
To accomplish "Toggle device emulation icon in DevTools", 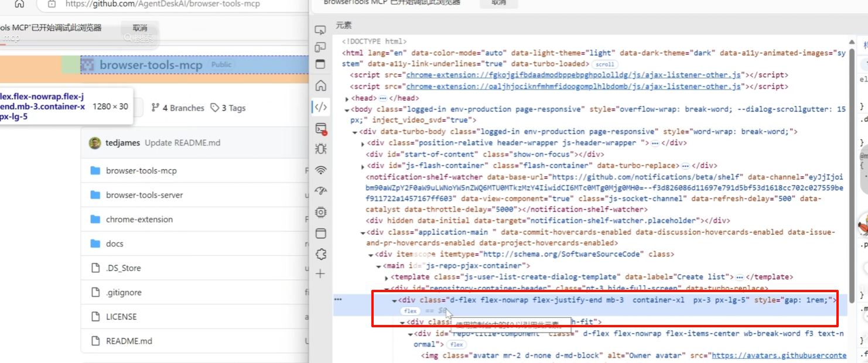I will pyautogui.click(x=320, y=47).
